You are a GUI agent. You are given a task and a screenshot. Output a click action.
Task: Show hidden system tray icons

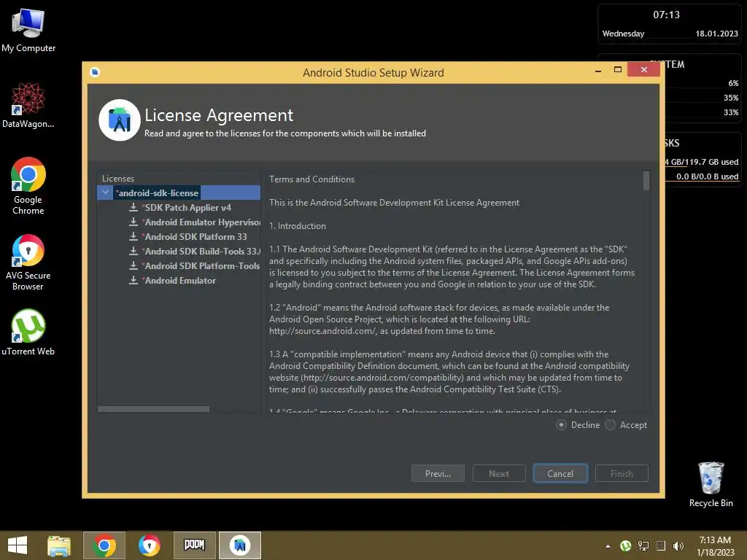click(x=608, y=546)
